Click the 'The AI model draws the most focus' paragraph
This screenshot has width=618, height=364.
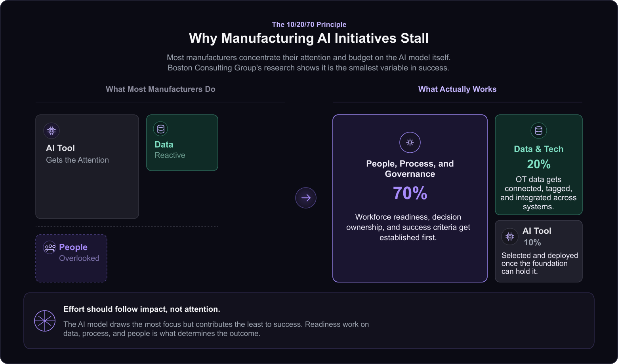[x=216, y=329]
